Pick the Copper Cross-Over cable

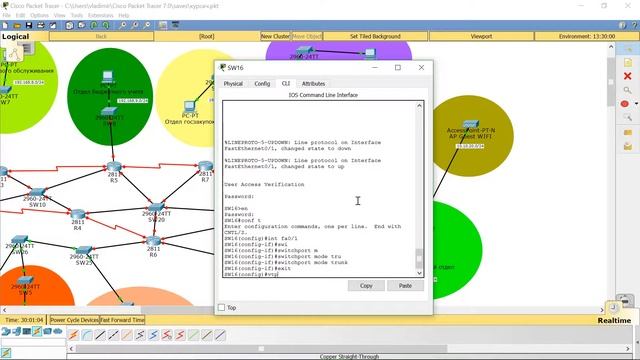coord(113,335)
